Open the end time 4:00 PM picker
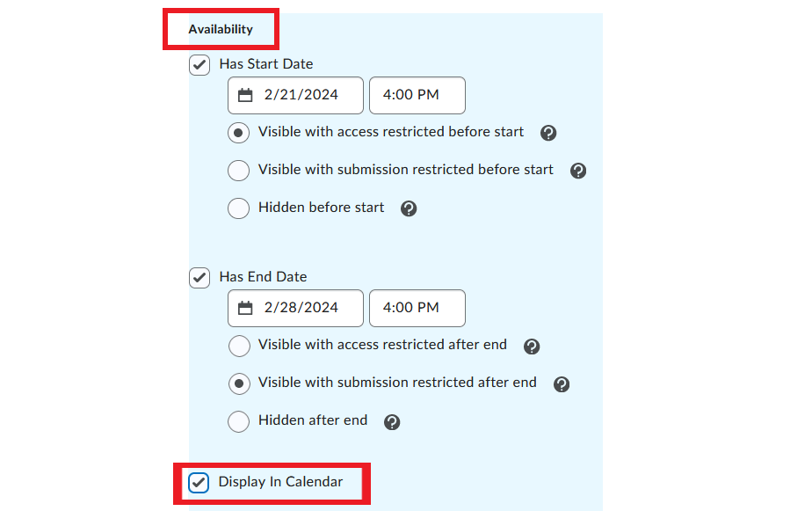 tap(417, 308)
